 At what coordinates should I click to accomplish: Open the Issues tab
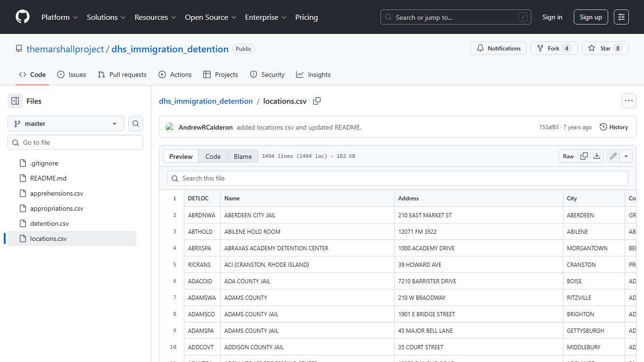point(71,74)
